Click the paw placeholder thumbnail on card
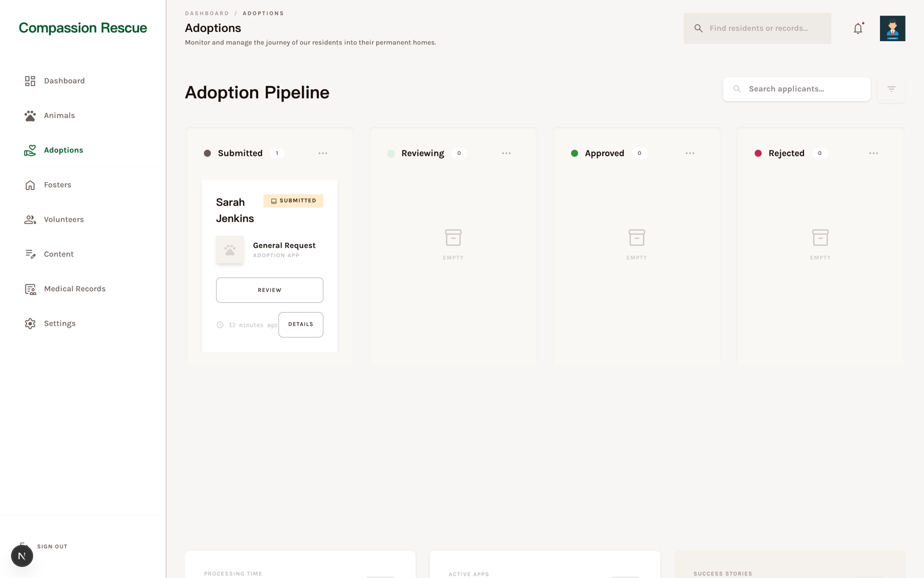 click(x=230, y=250)
